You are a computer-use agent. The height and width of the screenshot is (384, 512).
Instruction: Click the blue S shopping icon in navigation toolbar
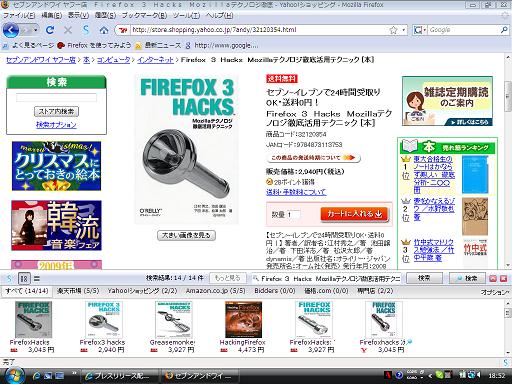click(86, 30)
